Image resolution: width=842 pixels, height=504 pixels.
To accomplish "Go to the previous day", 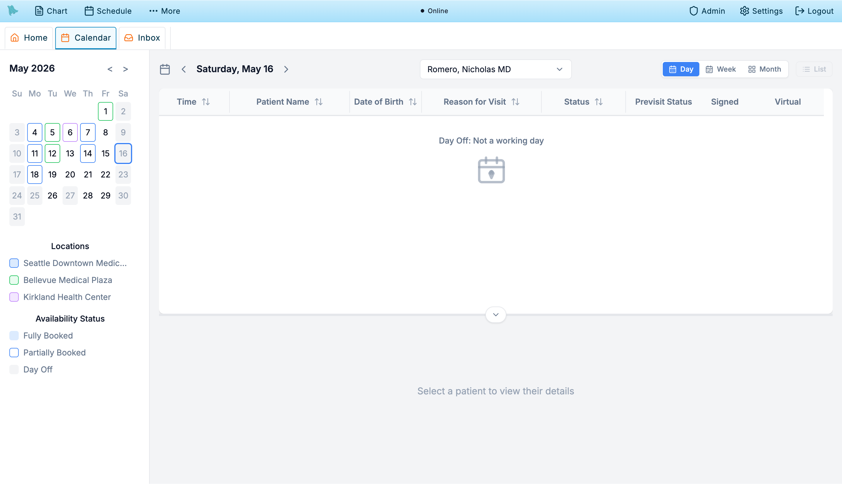I will click(184, 69).
